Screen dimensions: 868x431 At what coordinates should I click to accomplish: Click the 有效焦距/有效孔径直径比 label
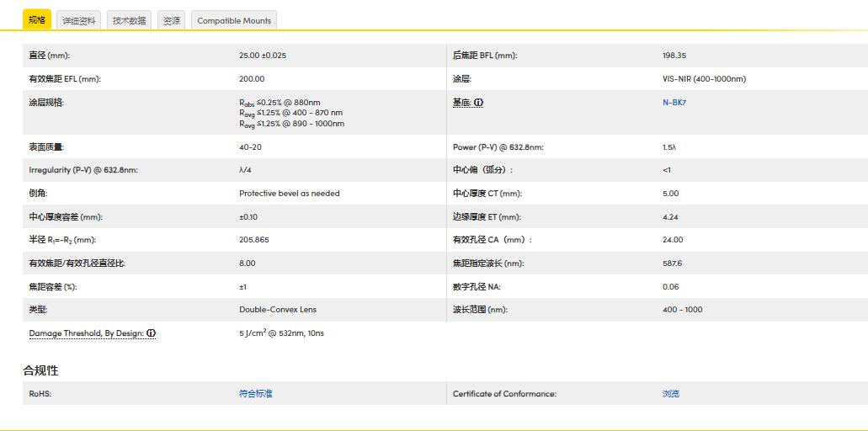[77, 263]
